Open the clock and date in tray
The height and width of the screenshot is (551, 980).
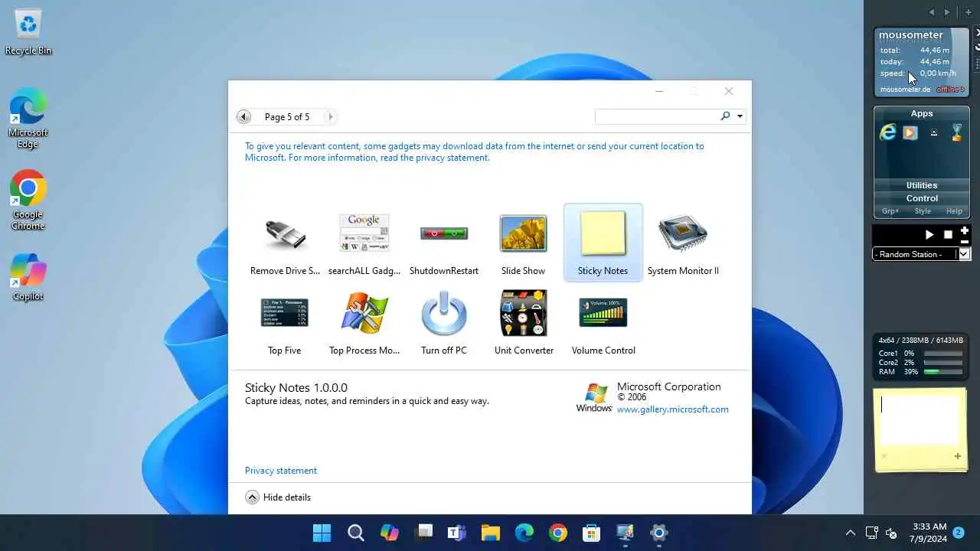929,533
